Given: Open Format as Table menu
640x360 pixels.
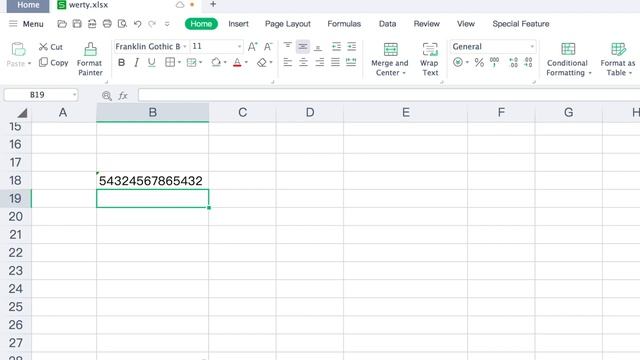Looking at the screenshot, I should pos(618,59).
